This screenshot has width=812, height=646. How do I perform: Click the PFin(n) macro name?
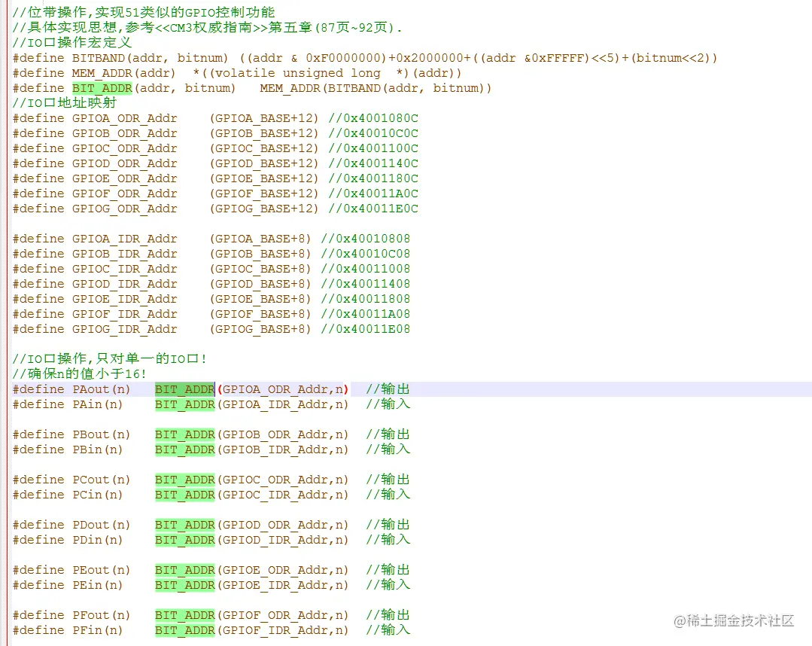pos(97,630)
